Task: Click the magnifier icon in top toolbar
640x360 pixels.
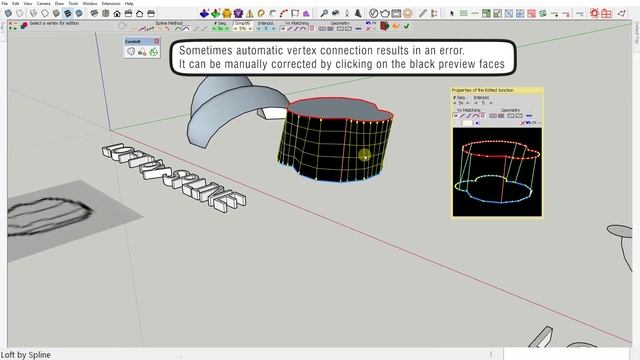Action: [x=324, y=13]
